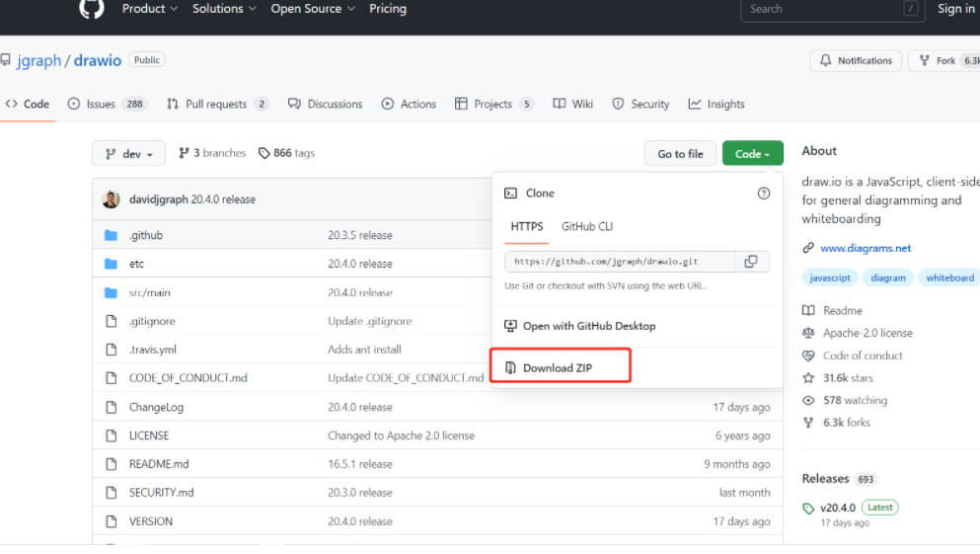Image resolution: width=980 pixels, height=554 pixels.
Task: Click the README.md file icon
Action: tap(112, 464)
